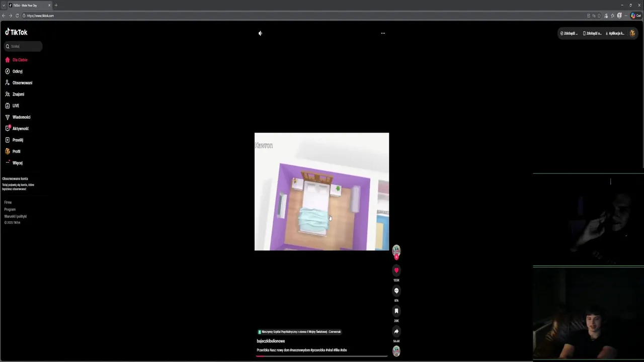The height and width of the screenshot is (362, 644).
Task: Click the TikTok search field
Action: (23, 46)
